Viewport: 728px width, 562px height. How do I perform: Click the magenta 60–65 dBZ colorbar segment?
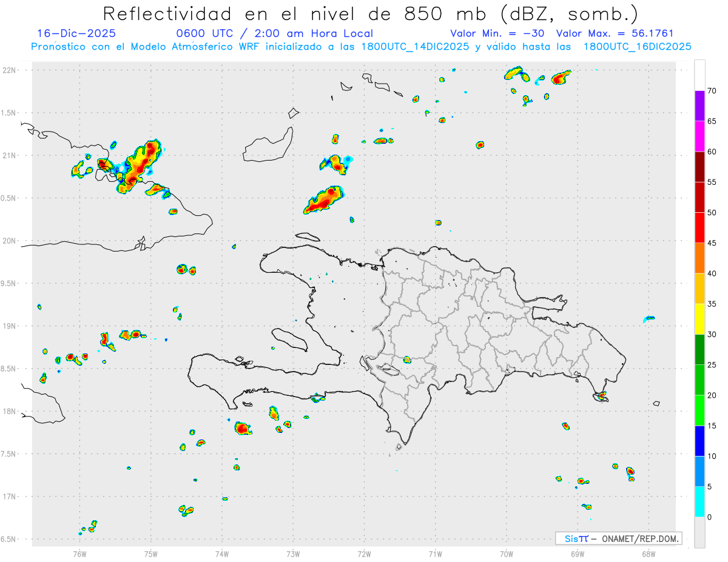coord(699,136)
